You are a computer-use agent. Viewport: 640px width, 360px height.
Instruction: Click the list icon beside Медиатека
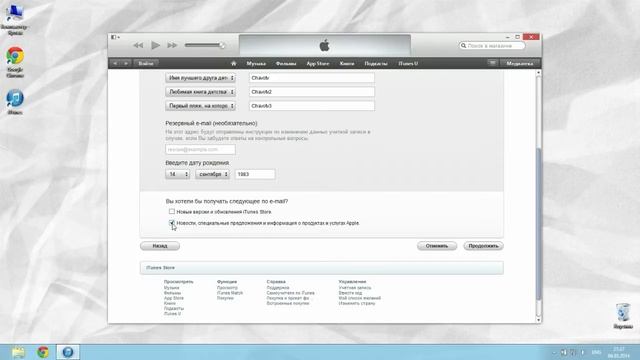tap(493, 63)
